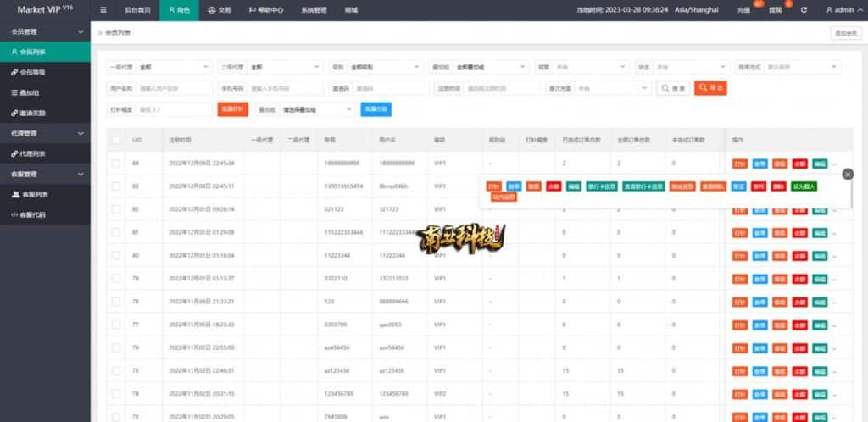Check the row checkbox for UID 84

click(116, 163)
